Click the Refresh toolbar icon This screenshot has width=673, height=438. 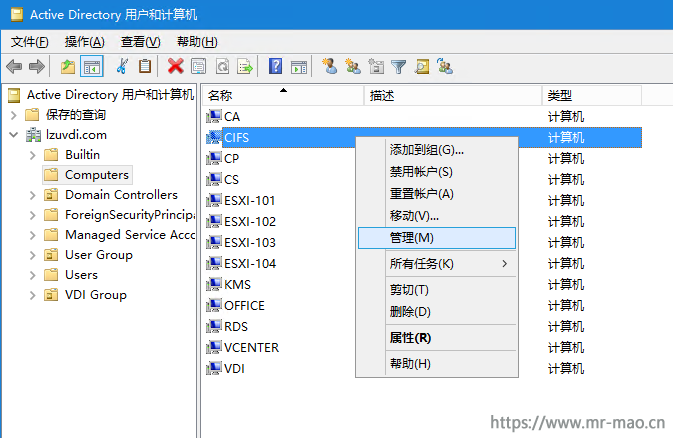tap(222, 67)
